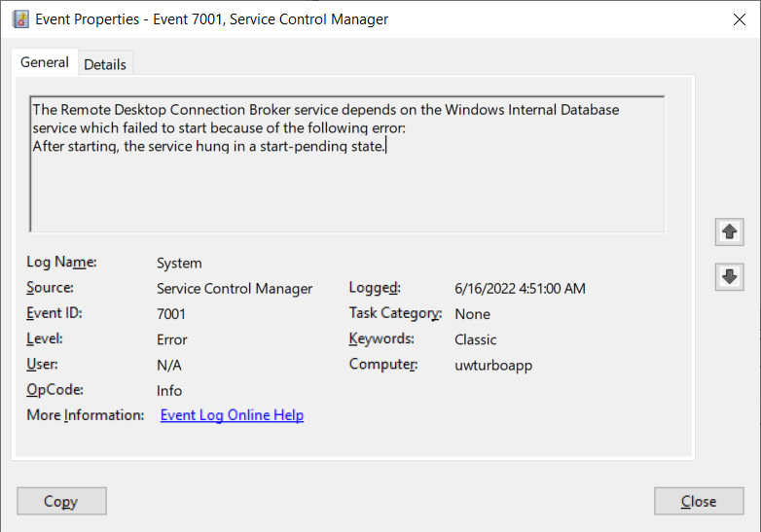Viewport: 761px width, 532px height.
Task: Select the General tab
Action: (45, 62)
